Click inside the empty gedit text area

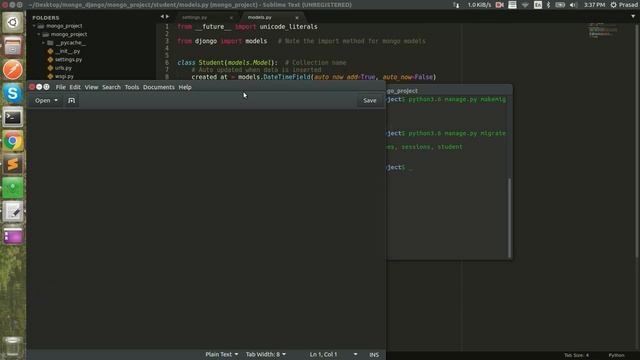(206, 229)
